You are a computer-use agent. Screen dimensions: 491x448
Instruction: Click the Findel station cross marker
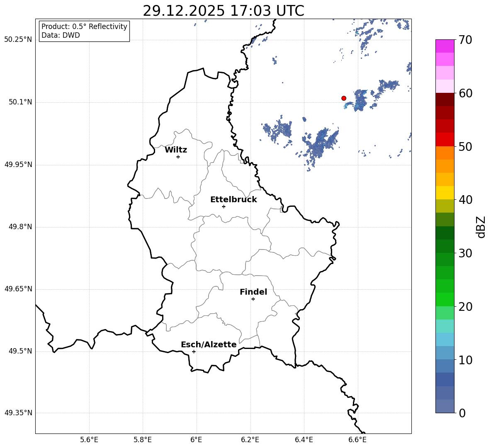point(253,299)
